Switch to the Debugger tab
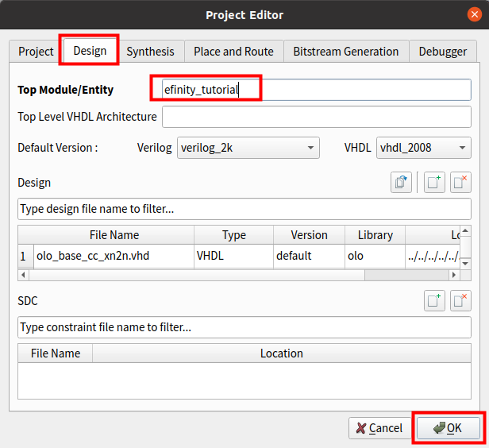The width and height of the screenshot is (489, 448). (x=442, y=52)
